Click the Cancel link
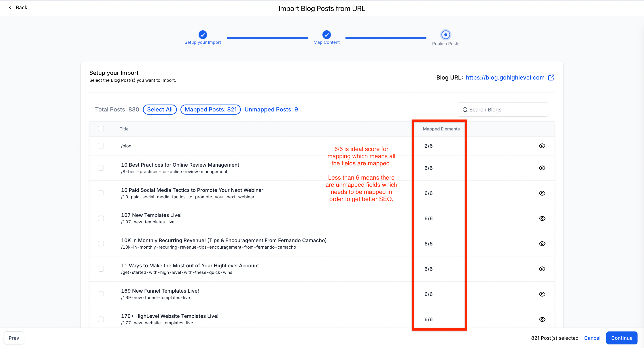This screenshot has height=348, width=644. pyautogui.click(x=592, y=338)
